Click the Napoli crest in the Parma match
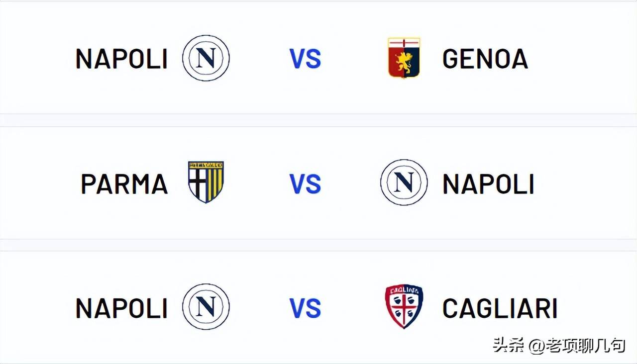This screenshot has height=364, width=637. click(x=404, y=182)
